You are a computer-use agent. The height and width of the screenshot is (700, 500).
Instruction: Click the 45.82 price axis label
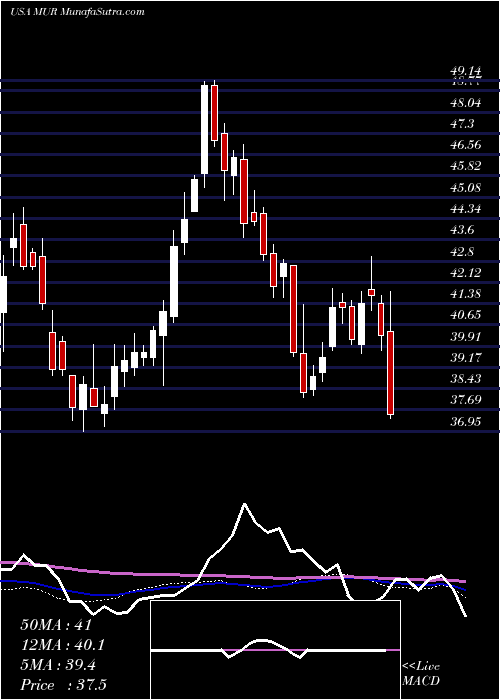click(466, 166)
